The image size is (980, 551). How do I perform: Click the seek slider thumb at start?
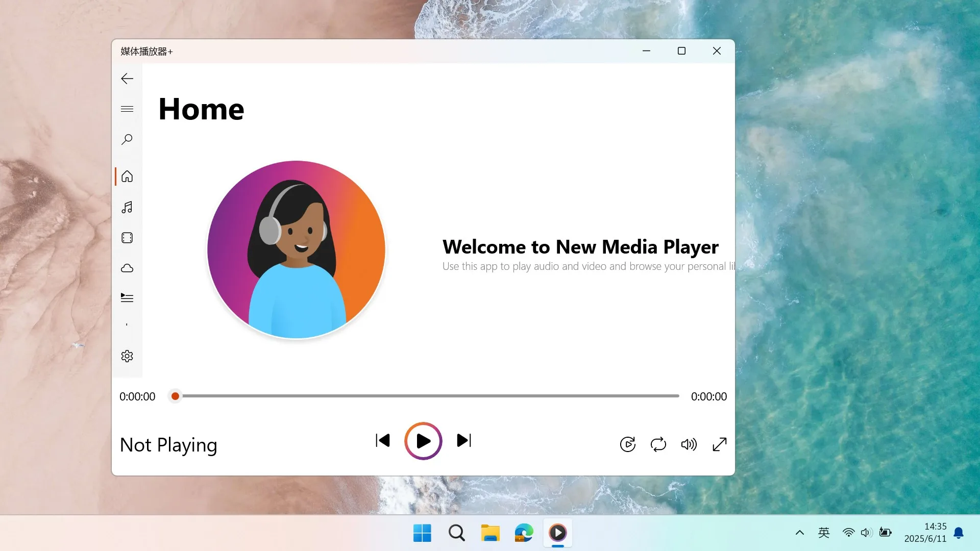(175, 396)
